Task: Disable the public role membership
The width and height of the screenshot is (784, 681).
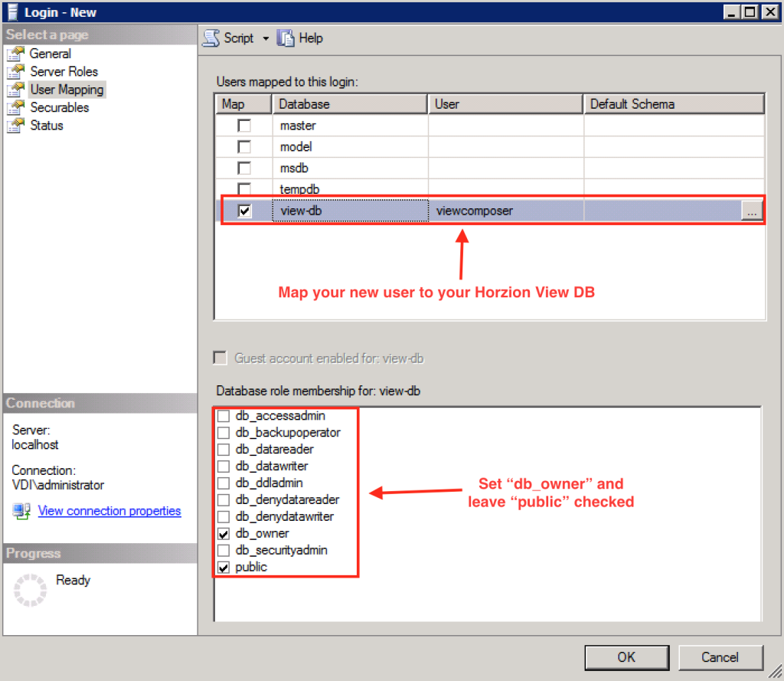Action: point(224,567)
